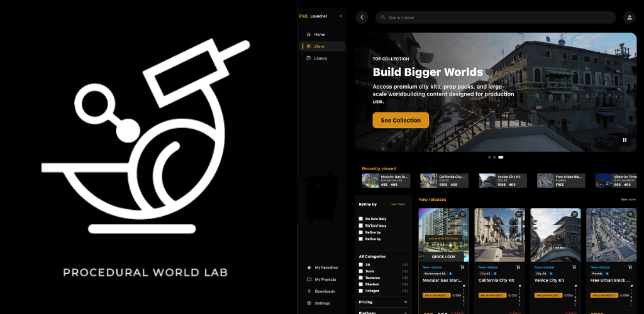The image size is (644, 314).
Task: Open My Favorites in sidebar
Action: coord(322,268)
